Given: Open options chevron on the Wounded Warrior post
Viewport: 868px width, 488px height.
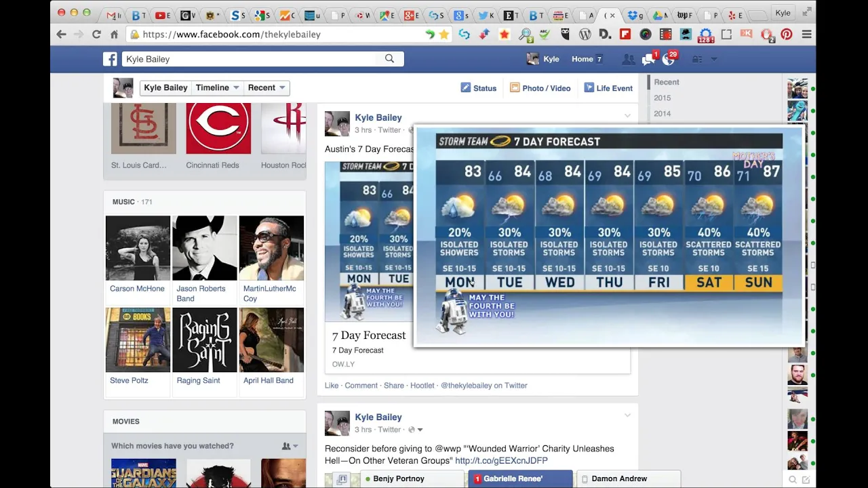Looking at the screenshot, I should pyautogui.click(x=627, y=415).
